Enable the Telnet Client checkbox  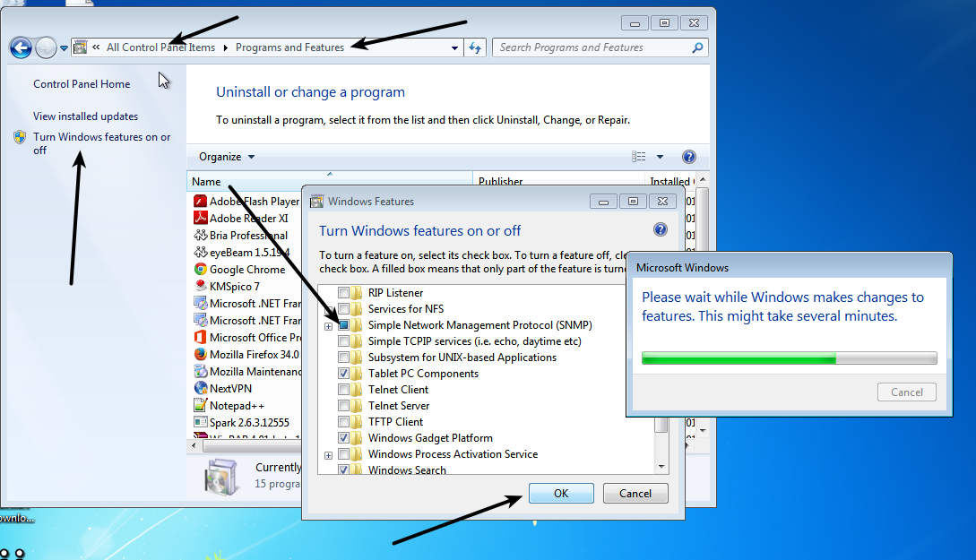point(343,390)
